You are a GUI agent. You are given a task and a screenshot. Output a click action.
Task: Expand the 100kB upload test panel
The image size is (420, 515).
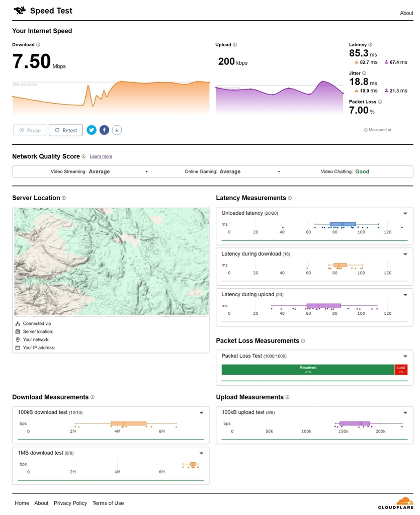[x=405, y=413]
